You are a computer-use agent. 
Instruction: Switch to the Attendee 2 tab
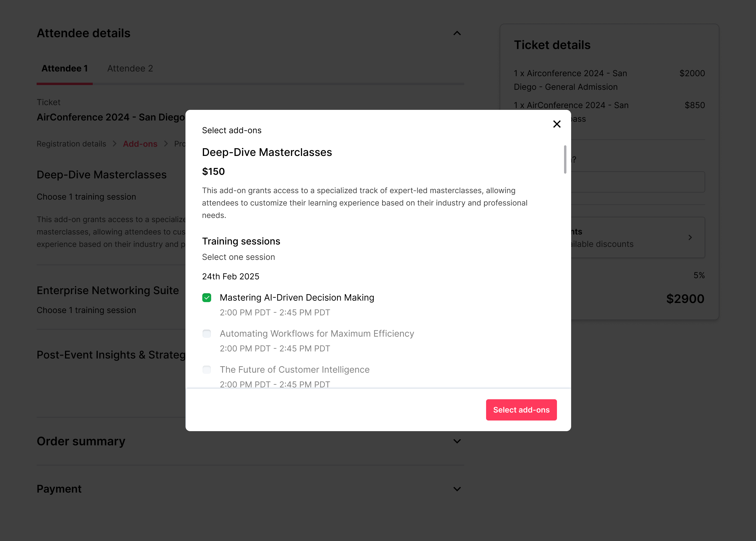130,68
